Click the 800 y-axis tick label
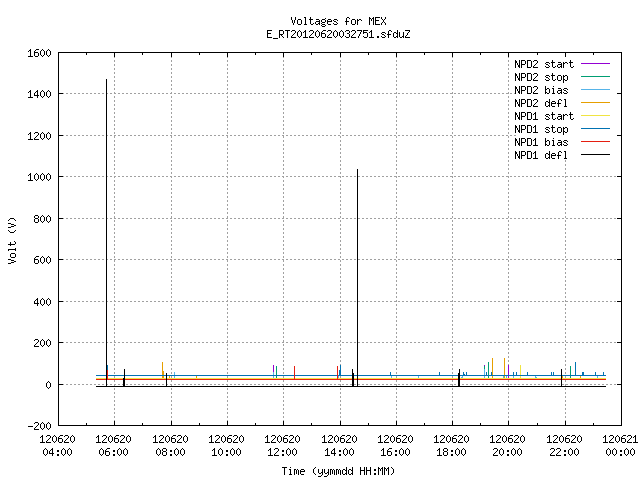 coord(42,219)
